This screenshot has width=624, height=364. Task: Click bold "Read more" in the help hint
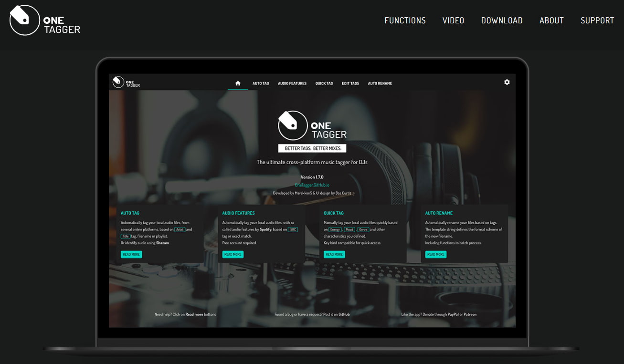[194, 314]
